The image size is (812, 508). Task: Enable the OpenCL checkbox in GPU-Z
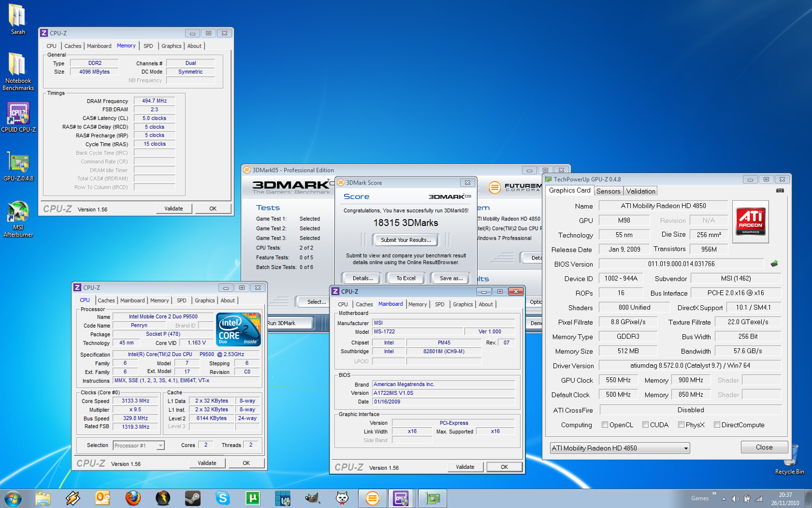point(605,425)
